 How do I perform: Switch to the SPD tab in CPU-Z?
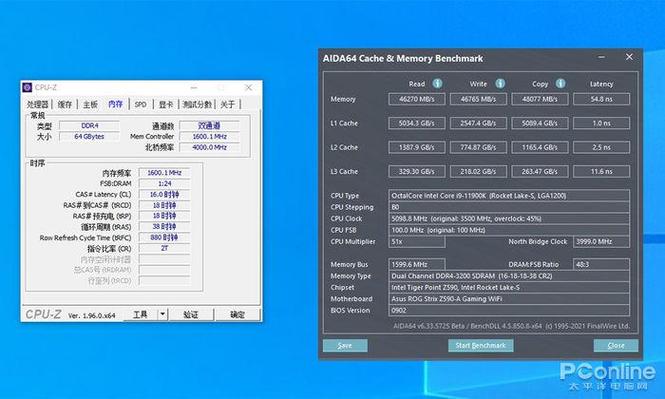tap(140, 104)
